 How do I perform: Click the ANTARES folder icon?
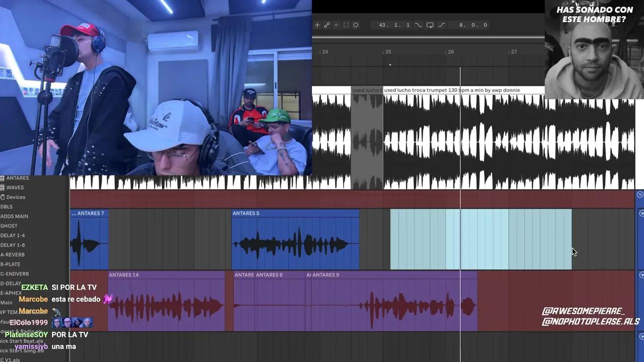pos(3,178)
